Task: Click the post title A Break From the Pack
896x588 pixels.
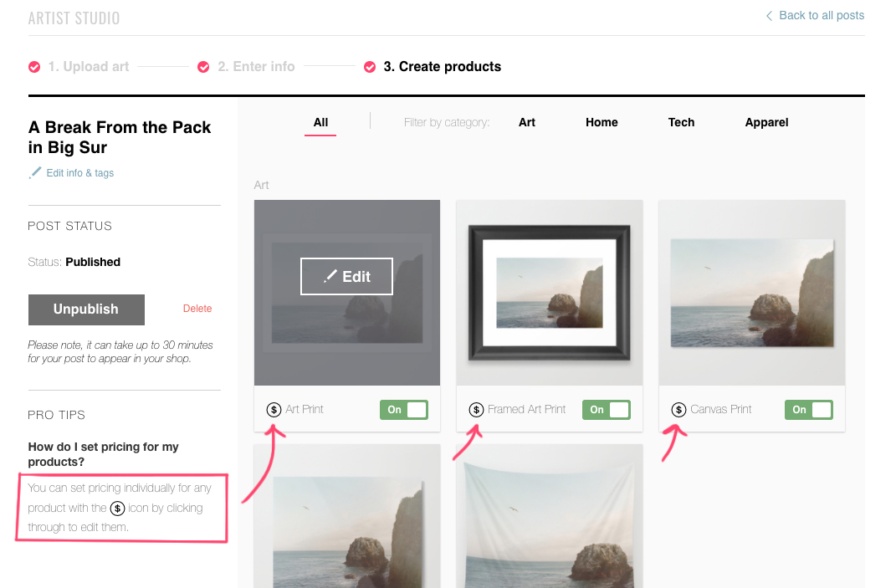Action: point(120,137)
